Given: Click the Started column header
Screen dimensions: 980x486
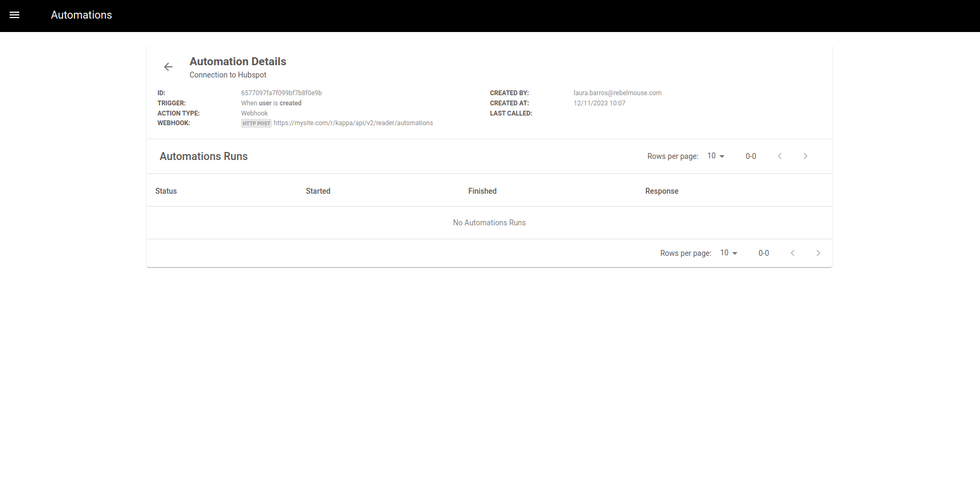Looking at the screenshot, I should click(x=318, y=191).
